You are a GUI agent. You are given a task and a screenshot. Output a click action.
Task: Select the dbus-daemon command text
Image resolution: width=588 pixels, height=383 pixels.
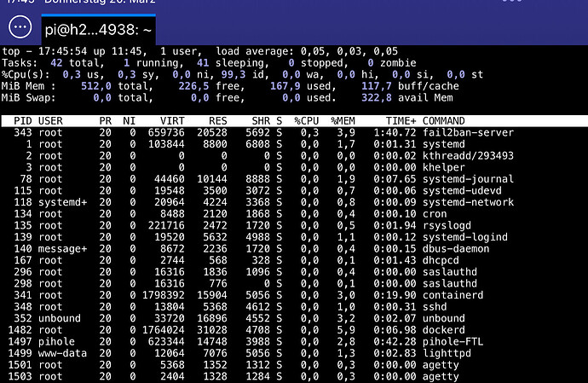click(x=456, y=249)
